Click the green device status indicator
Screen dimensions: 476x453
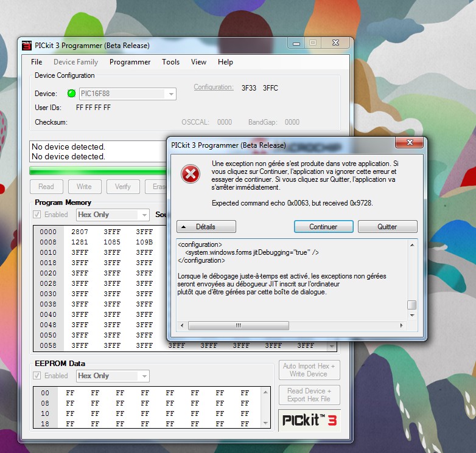(71, 94)
